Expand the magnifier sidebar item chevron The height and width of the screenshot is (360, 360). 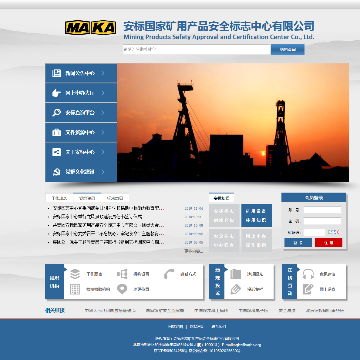[103, 113]
